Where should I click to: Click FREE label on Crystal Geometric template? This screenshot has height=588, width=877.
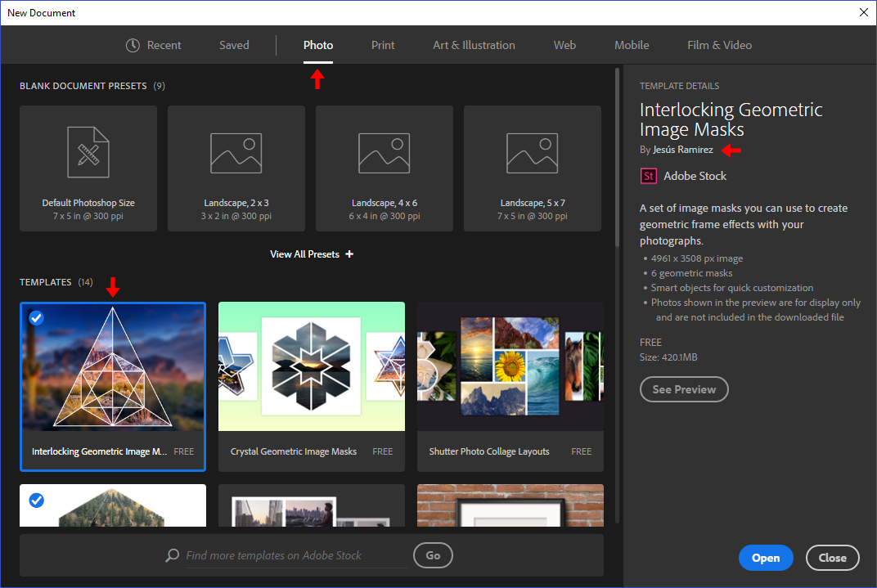pyautogui.click(x=383, y=451)
